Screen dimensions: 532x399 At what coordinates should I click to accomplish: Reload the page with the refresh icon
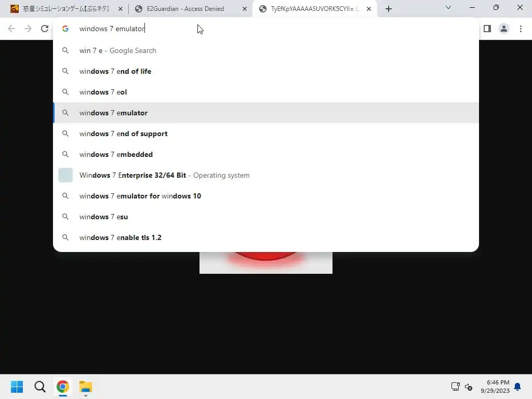click(45, 29)
